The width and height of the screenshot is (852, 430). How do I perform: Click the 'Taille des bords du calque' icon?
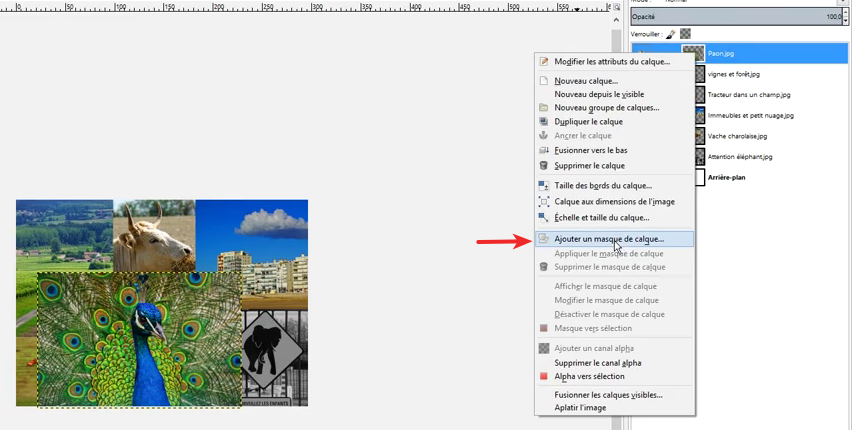click(544, 186)
